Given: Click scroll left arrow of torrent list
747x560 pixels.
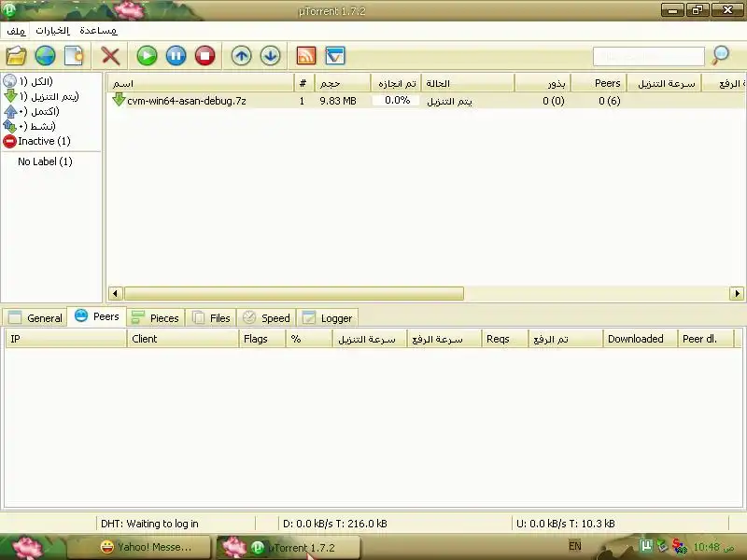Looking at the screenshot, I should pos(115,293).
